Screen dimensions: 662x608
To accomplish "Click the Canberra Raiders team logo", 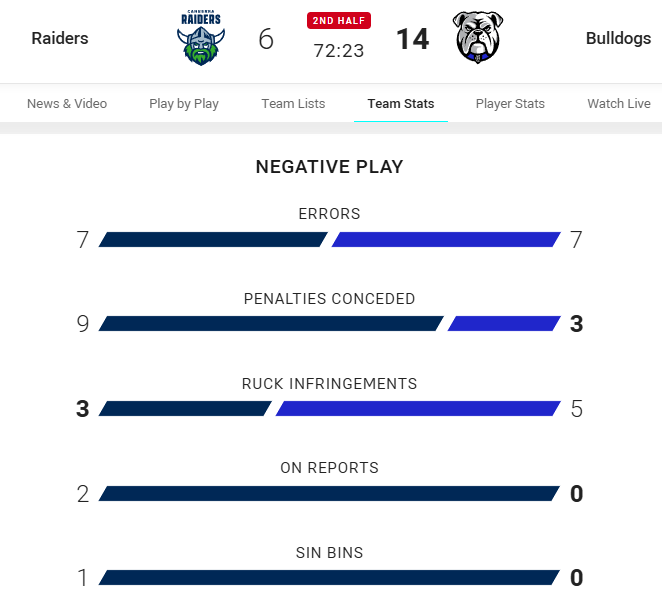I will 201,38.
